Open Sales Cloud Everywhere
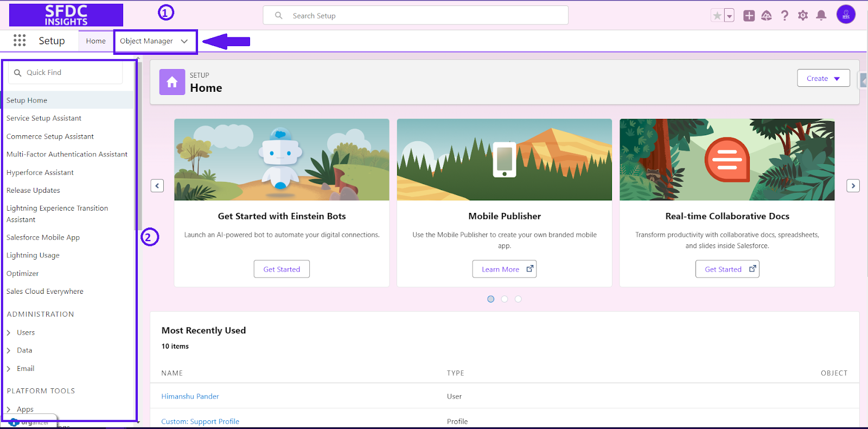868x429 pixels. 45,292
